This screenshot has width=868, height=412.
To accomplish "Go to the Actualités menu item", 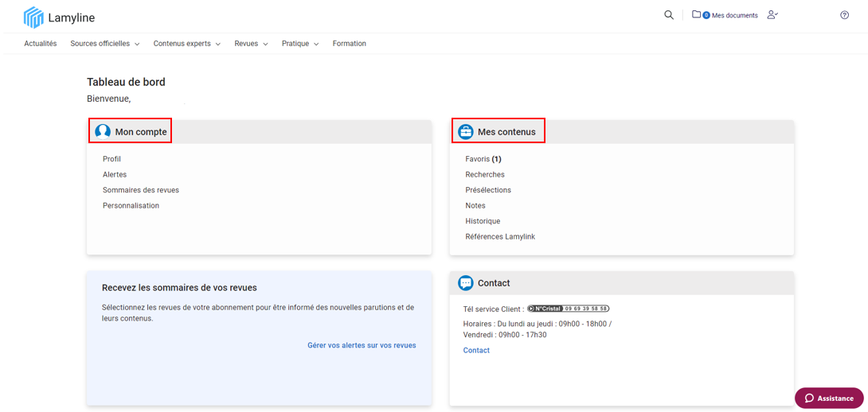I will coord(41,44).
